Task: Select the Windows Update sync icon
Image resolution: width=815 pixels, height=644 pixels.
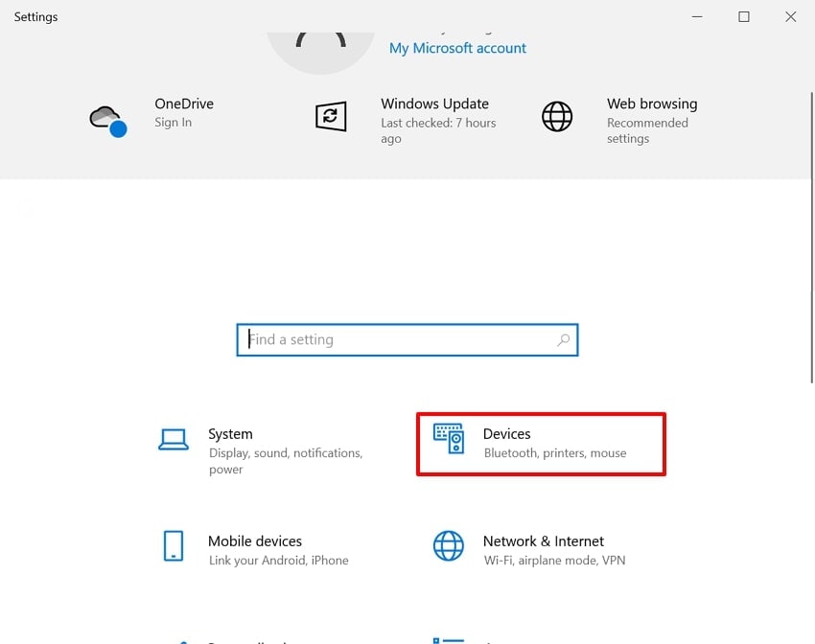Action: (x=330, y=117)
